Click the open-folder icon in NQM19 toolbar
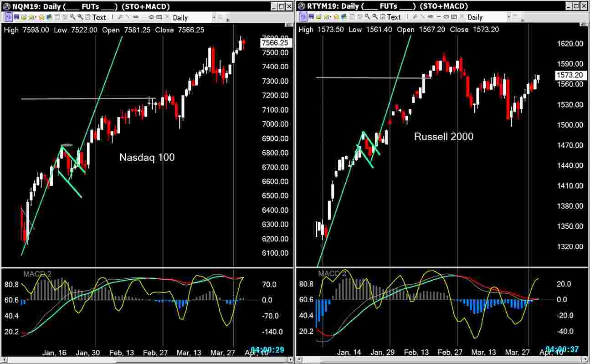 25,17
